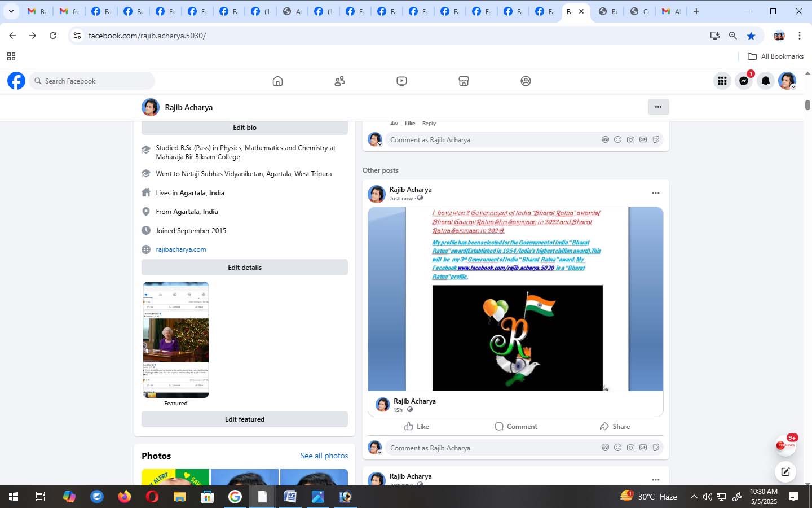Screen dimensions: 812x508
Task: Open the new message compose icon
Action: click(785, 471)
